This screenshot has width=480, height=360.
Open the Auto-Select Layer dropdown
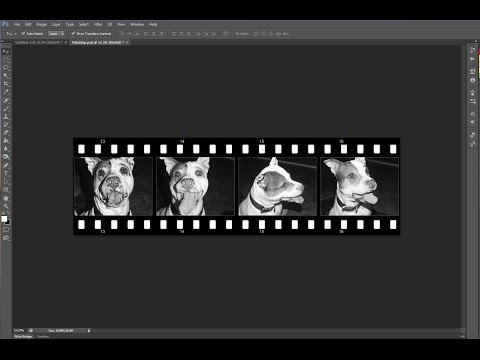[56, 34]
